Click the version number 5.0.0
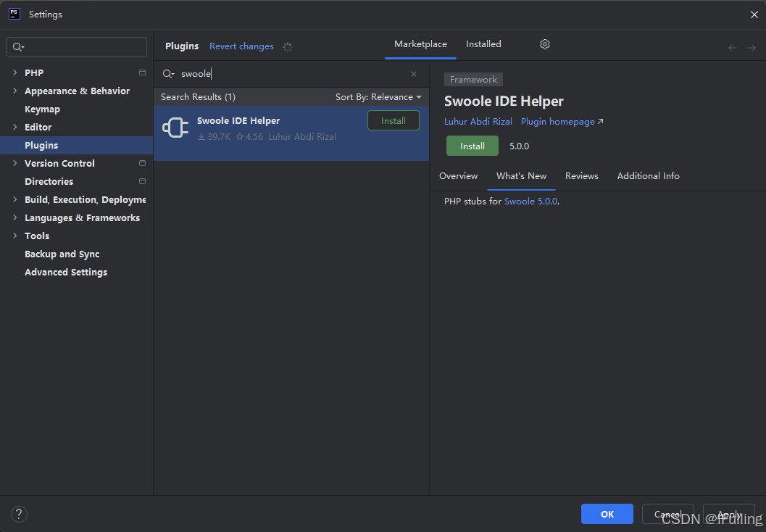 (520, 146)
